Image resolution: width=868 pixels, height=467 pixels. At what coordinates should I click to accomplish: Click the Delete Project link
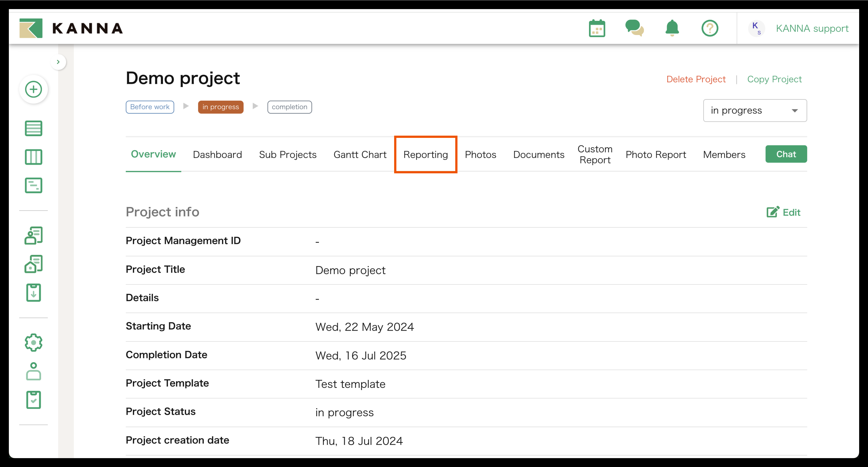point(696,79)
